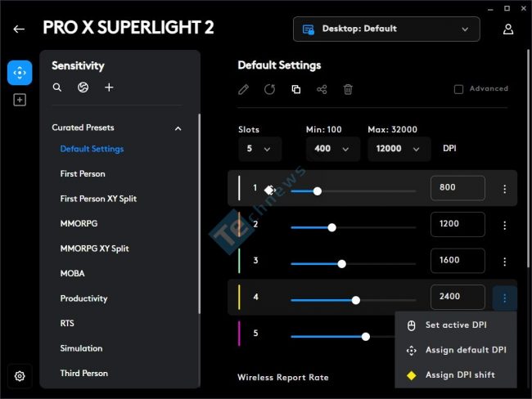Open the maximum DPI dropdown showing 12000
This screenshot has height=399, width=532.
(x=399, y=149)
